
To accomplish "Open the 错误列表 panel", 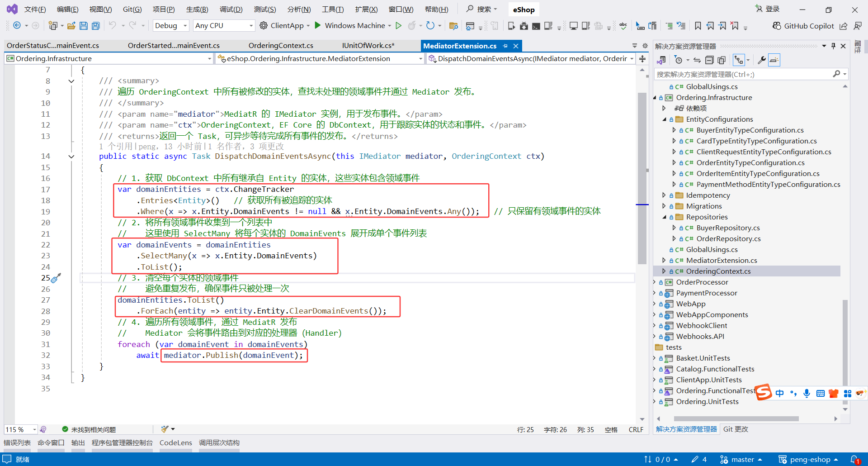I will tap(17, 443).
